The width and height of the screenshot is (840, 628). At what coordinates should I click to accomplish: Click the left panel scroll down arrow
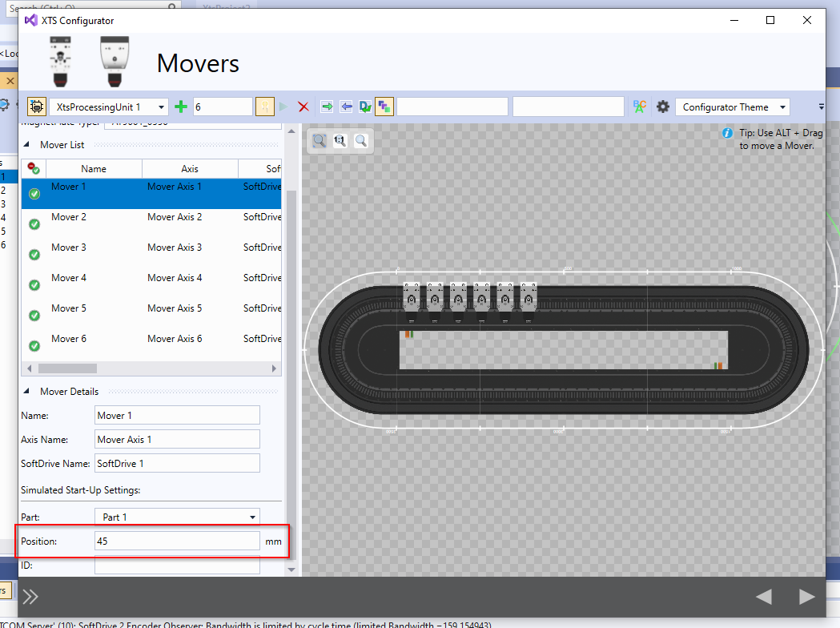pyautogui.click(x=291, y=570)
